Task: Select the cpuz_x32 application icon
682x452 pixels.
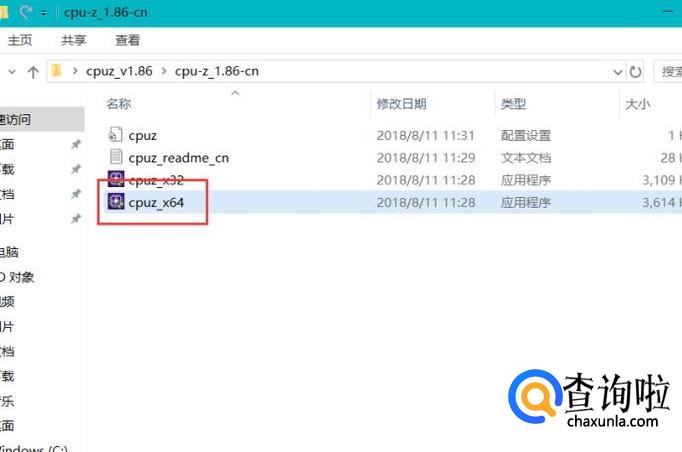Action: (116, 179)
